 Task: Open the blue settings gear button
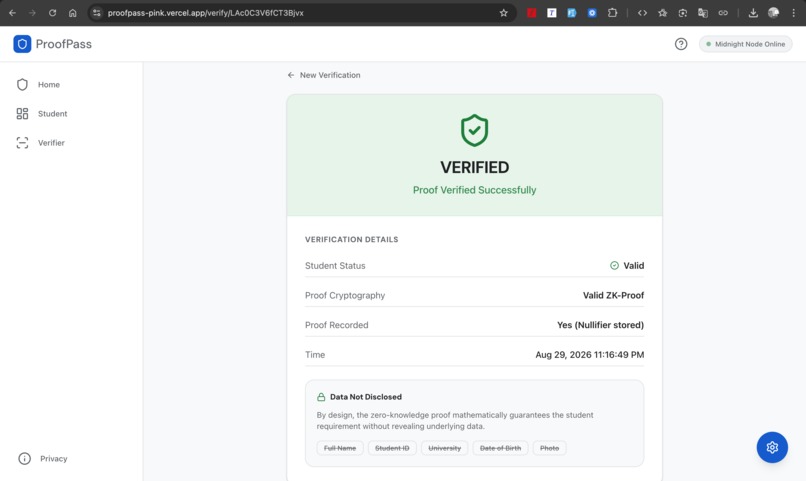(x=772, y=447)
